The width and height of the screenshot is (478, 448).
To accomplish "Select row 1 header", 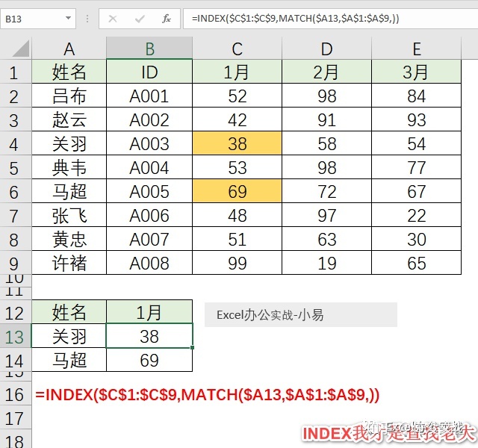I will click(x=15, y=72).
